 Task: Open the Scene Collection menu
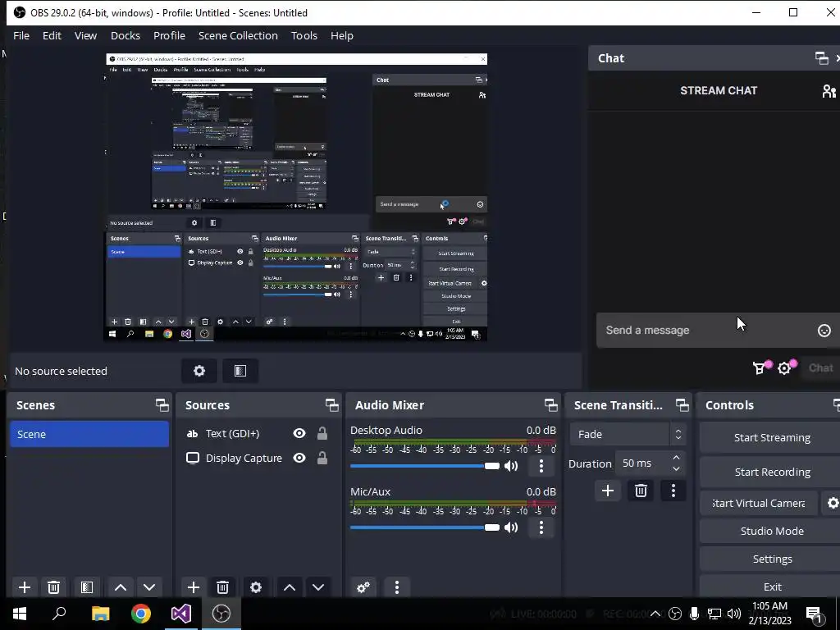(238, 35)
